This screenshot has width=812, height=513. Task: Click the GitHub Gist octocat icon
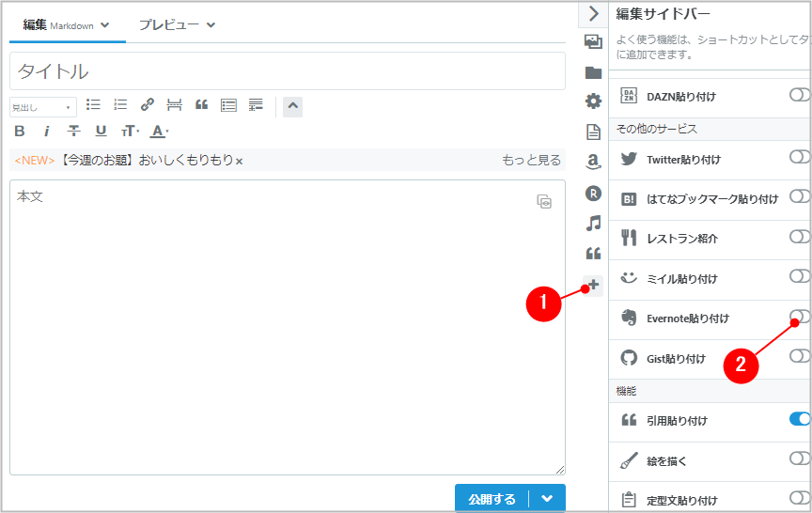pyautogui.click(x=629, y=358)
